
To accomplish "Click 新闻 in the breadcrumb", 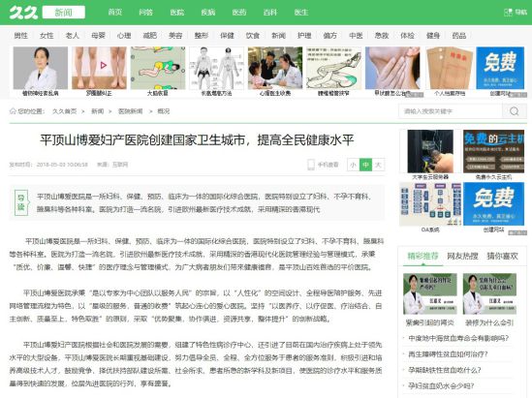I will click(97, 111).
